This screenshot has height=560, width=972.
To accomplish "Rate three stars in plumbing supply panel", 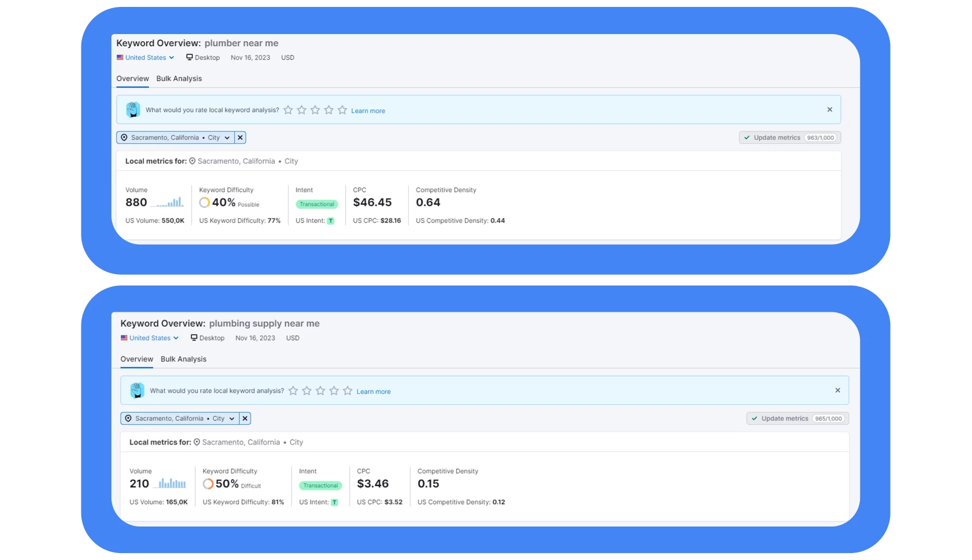I will (321, 391).
